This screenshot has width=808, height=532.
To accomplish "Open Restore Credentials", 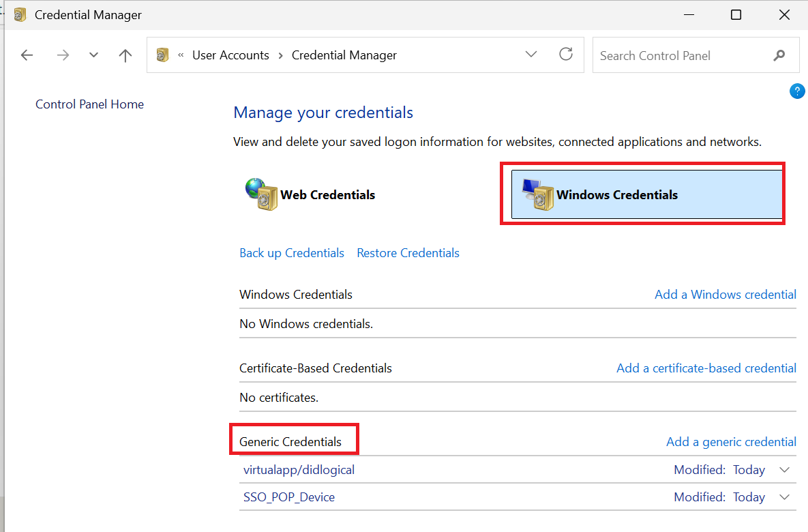I will coord(408,252).
